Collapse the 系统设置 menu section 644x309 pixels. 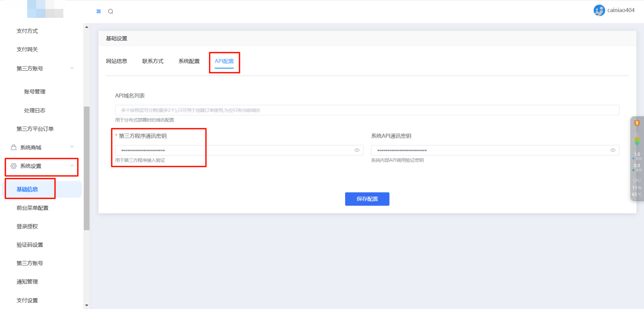[x=72, y=166]
